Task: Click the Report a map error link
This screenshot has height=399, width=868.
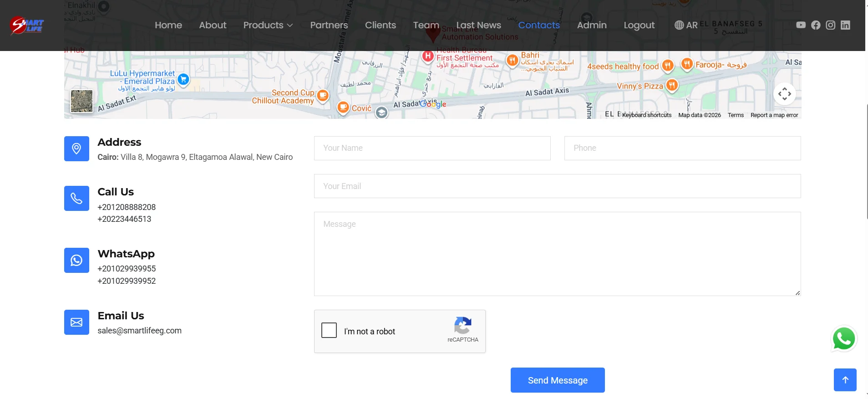Action: coord(774,115)
